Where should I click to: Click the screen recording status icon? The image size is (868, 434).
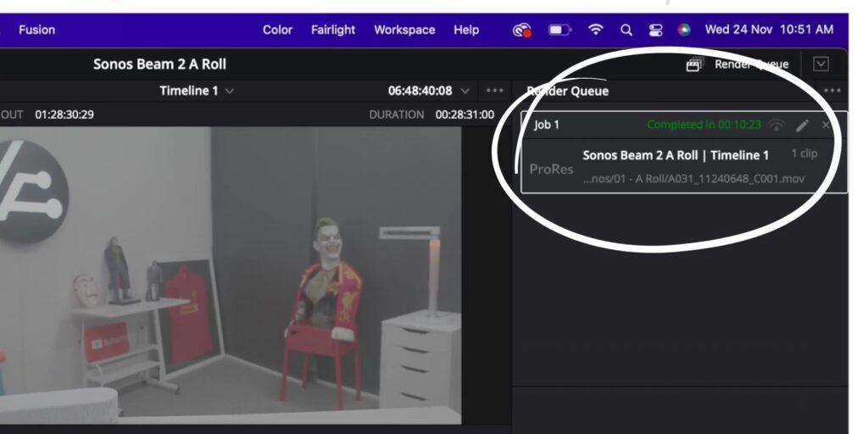pyautogui.click(x=521, y=30)
